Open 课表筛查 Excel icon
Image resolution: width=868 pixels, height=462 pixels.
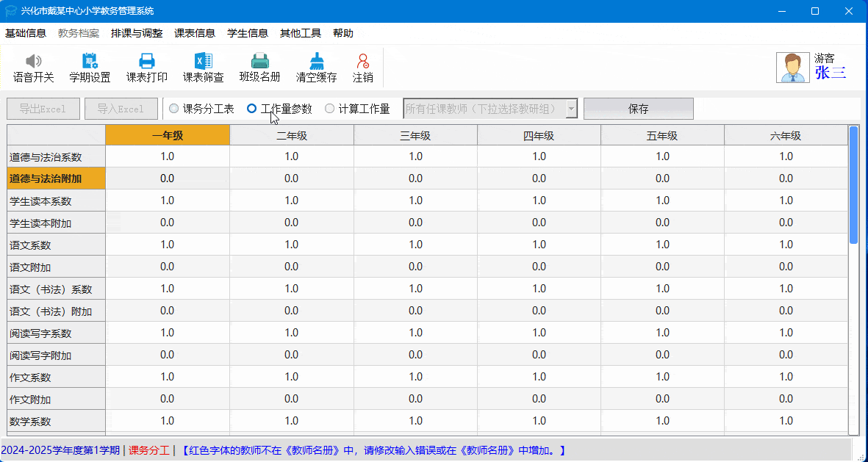coord(203,62)
